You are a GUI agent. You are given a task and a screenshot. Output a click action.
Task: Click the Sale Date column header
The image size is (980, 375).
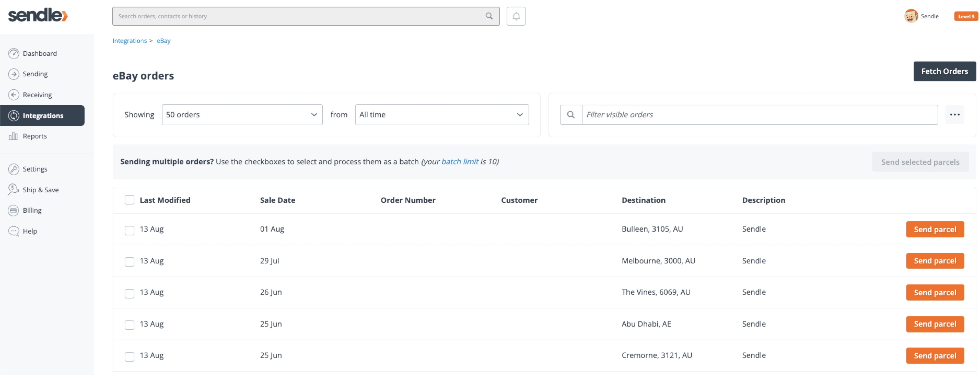point(277,200)
